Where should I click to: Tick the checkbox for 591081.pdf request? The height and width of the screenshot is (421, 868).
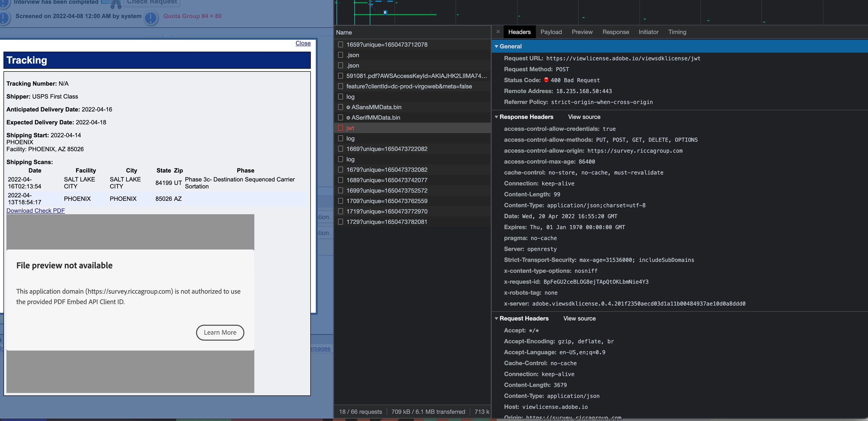tap(340, 76)
